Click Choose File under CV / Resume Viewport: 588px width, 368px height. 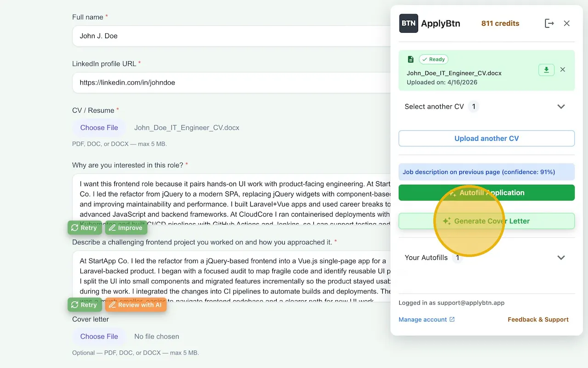[99, 128]
